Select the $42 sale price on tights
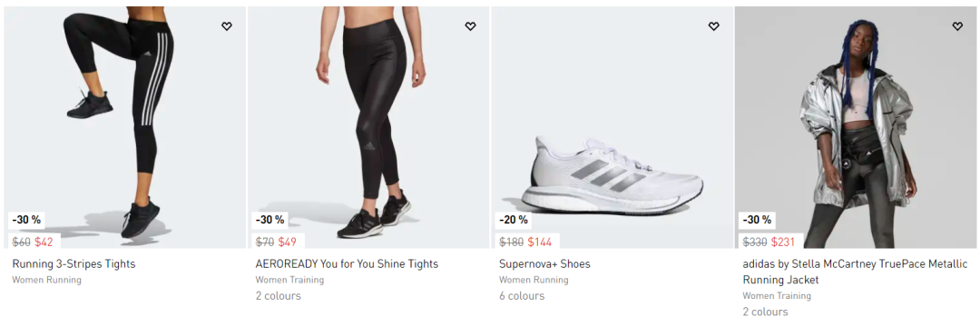Image resolution: width=980 pixels, height=327 pixels. 44,242
